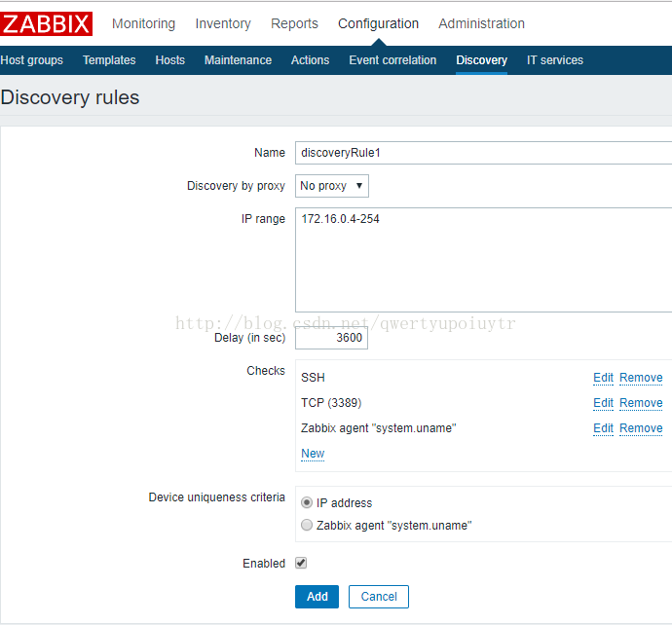Click the SSH check text
Viewport: 672px width, 625px height.
[313, 378]
